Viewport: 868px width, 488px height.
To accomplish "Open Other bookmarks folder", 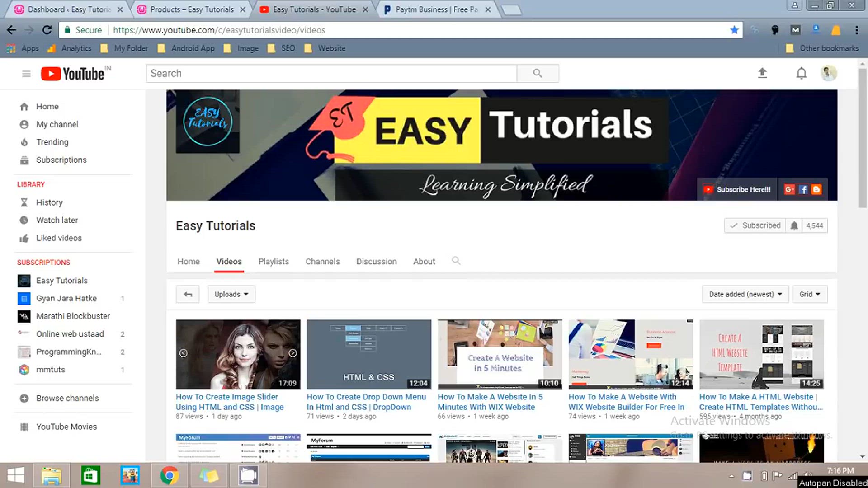I will click(822, 48).
